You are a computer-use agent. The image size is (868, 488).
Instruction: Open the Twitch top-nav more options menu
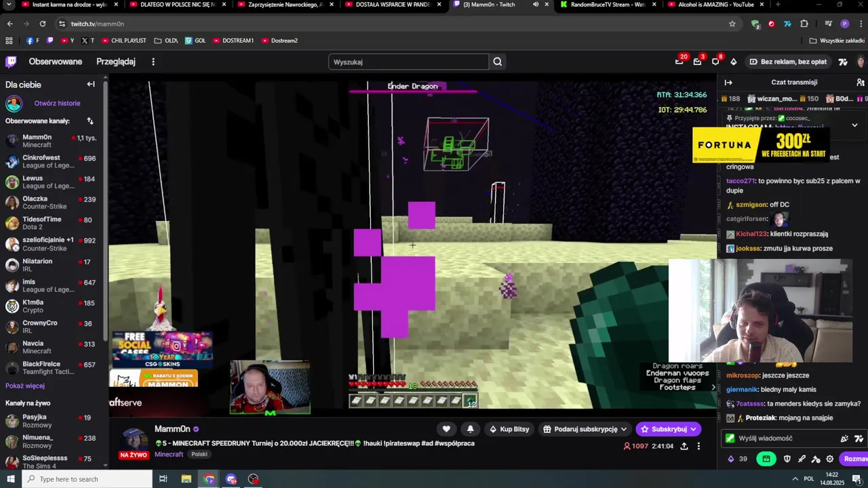tap(153, 62)
